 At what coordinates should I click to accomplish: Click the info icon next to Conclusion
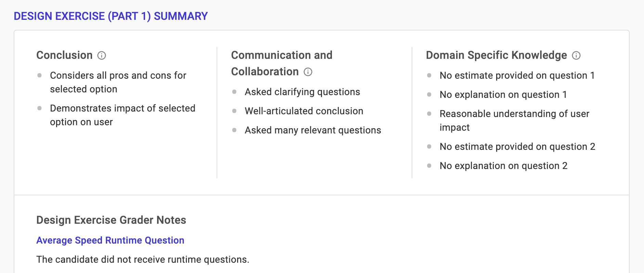102,55
